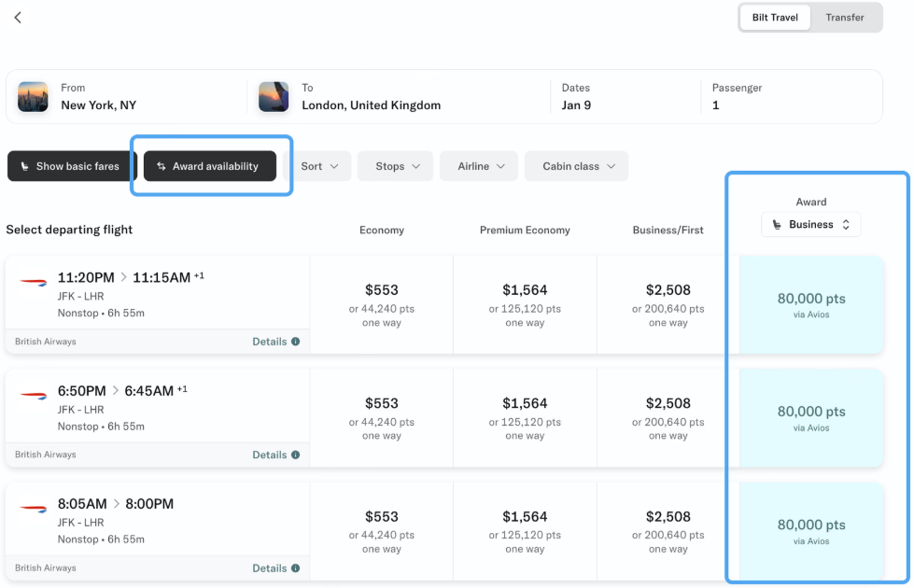Click the London destination thumbnail image
Image resolution: width=914 pixels, height=588 pixels.
coord(274,97)
